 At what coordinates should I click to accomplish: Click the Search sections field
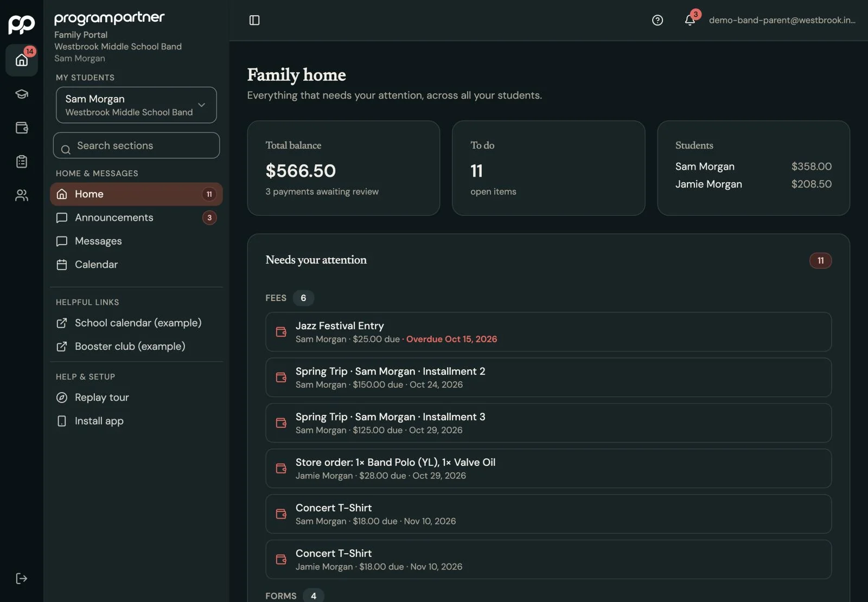coord(136,145)
